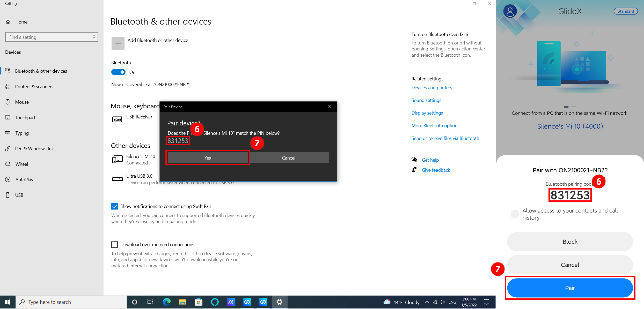Image resolution: width=644 pixels, height=309 pixels.
Task: Open Send or receive files via Bluetooth
Action: (445, 138)
